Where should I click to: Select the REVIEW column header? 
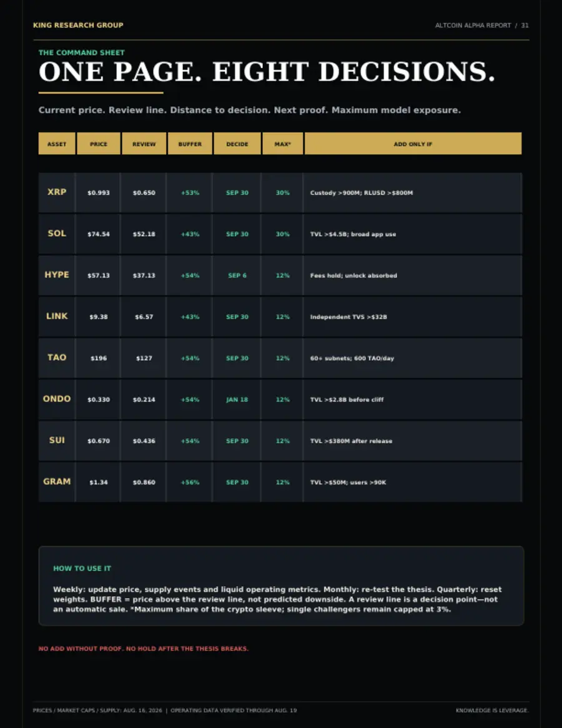click(144, 144)
